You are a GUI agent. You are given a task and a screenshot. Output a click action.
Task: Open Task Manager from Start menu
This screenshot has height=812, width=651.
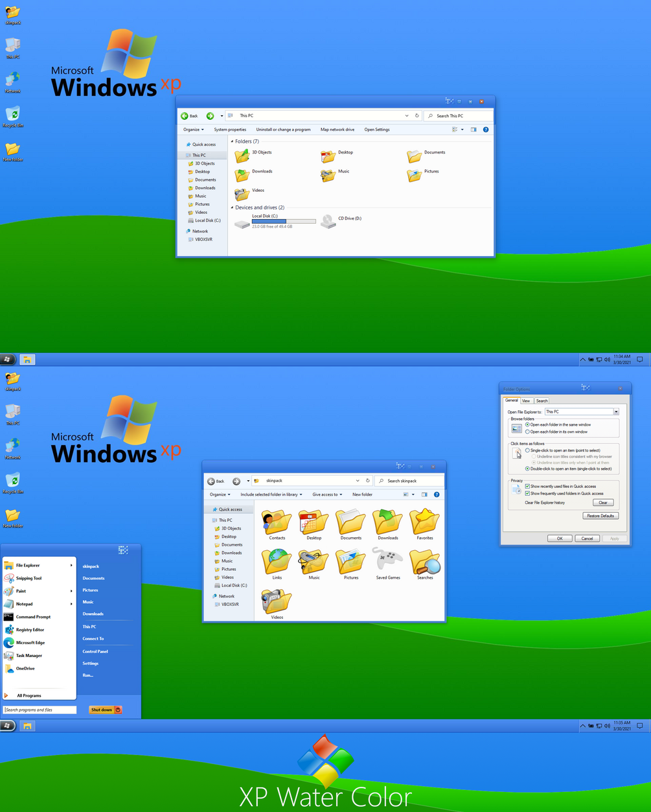[29, 656]
